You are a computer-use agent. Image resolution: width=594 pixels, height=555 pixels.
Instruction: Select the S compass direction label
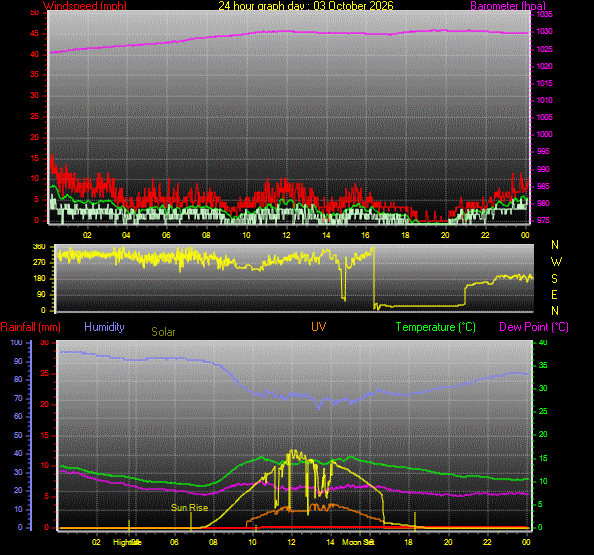(554, 279)
